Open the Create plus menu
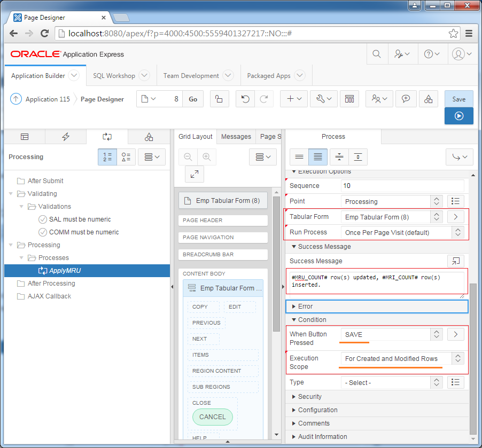This screenshot has height=448, width=482. tap(293, 99)
